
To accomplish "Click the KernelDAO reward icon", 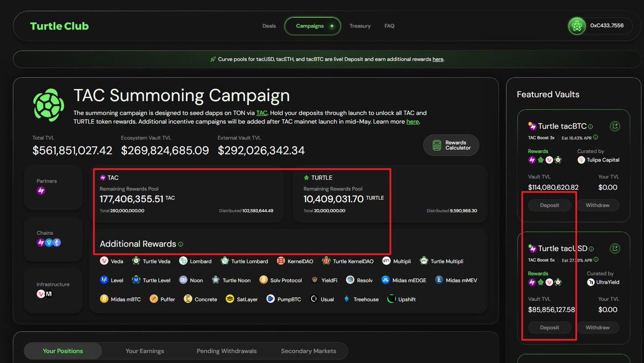I will 281,261.
